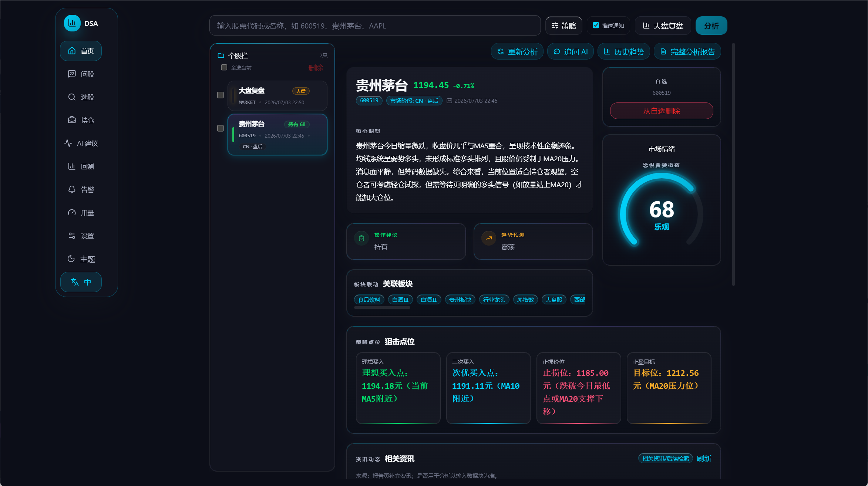The height and width of the screenshot is (486, 868).
Task: Select the 贵州板块 sector tag
Action: tap(460, 300)
